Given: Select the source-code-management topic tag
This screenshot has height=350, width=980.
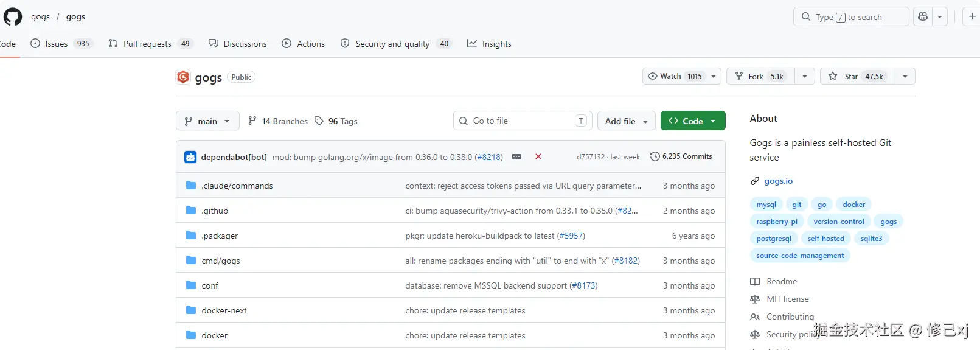Looking at the screenshot, I should click(x=800, y=256).
